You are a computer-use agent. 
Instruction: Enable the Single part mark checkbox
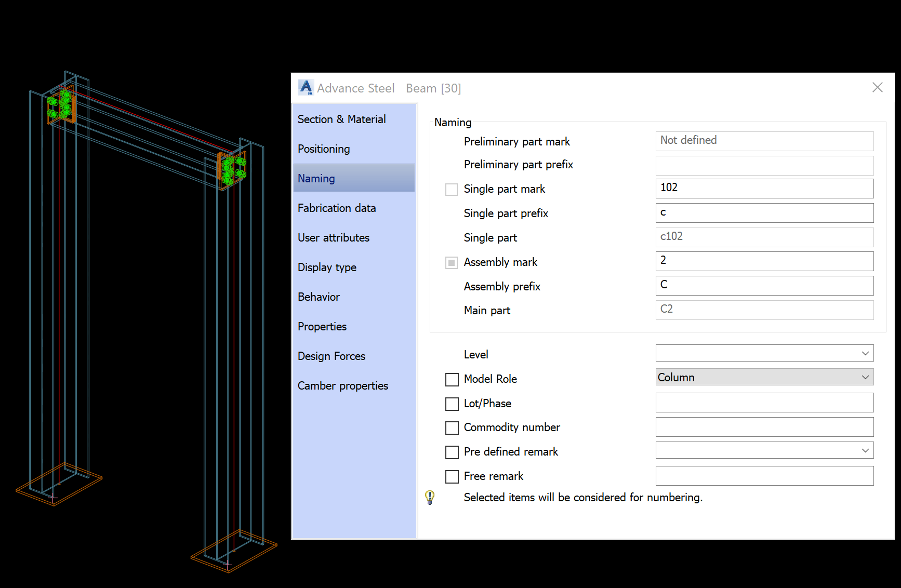[451, 189]
